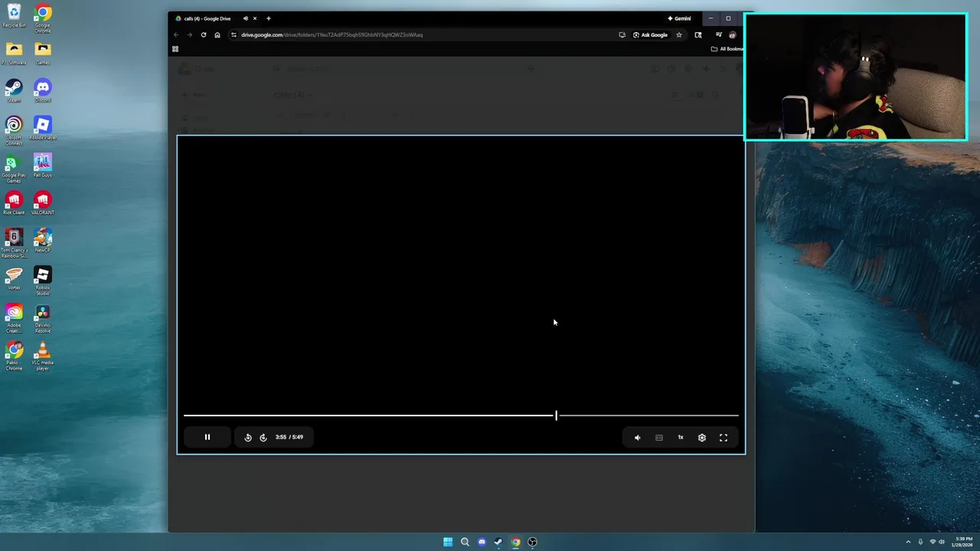The height and width of the screenshot is (551, 980).
Task: Go back in Chrome
Action: (176, 34)
